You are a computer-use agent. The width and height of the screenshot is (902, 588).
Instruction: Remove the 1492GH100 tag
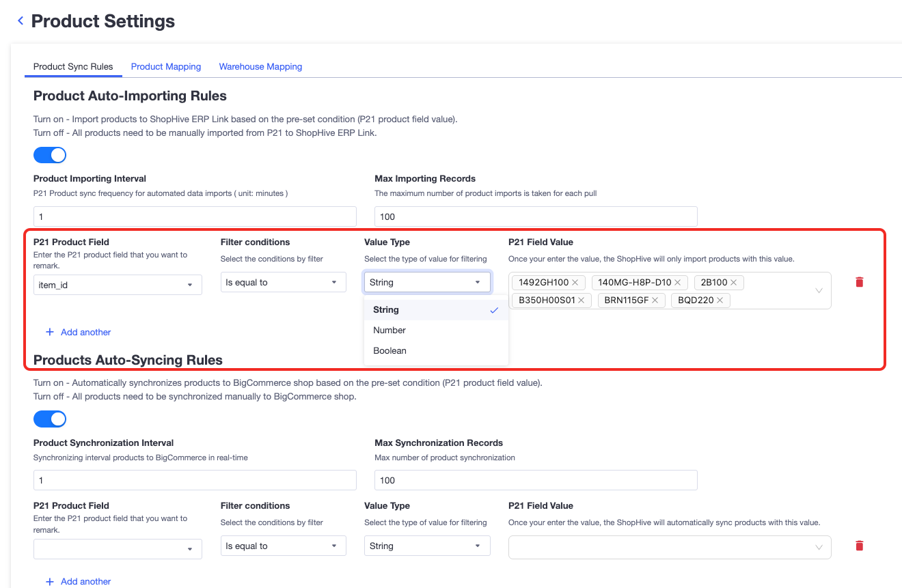tap(575, 283)
